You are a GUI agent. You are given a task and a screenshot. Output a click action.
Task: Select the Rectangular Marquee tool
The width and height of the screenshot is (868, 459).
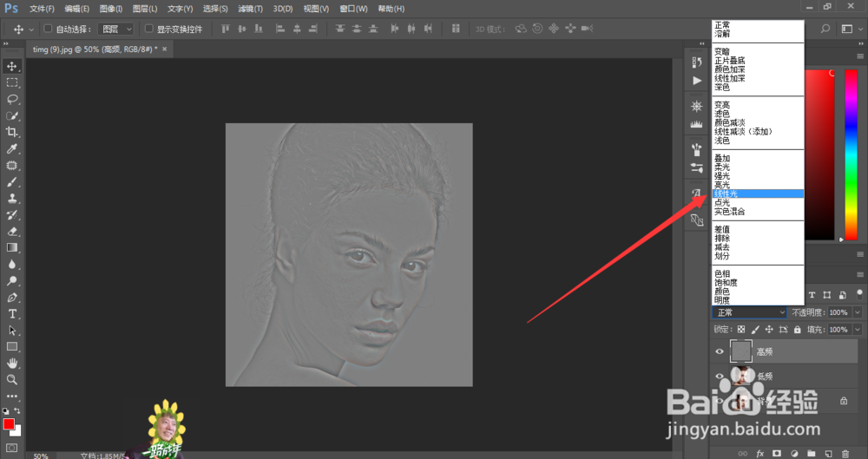(11, 83)
